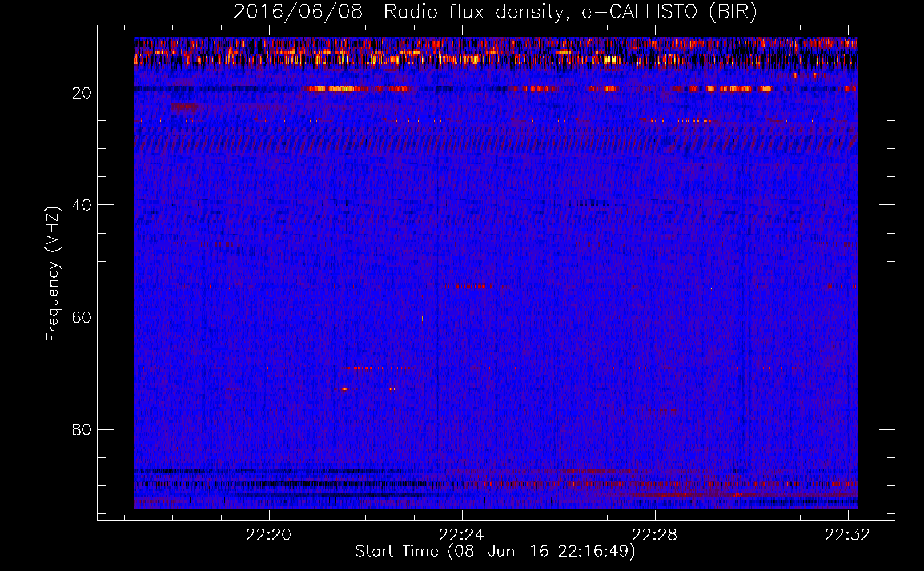This screenshot has height=571, width=924.
Task: Click the 22:28 time tick label
Action: coord(655,534)
